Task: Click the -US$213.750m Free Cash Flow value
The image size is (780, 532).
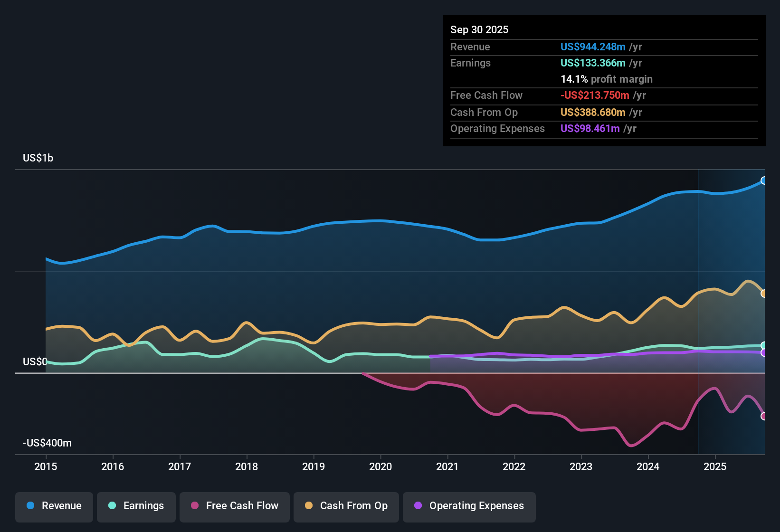Action: click(x=595, y=95)
